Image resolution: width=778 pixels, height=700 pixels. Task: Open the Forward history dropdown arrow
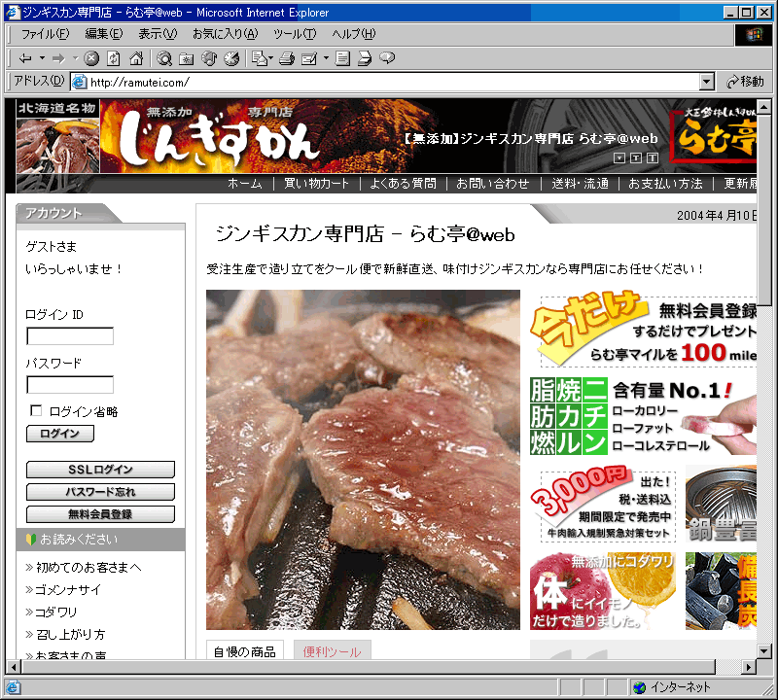[x=76, y=58]
